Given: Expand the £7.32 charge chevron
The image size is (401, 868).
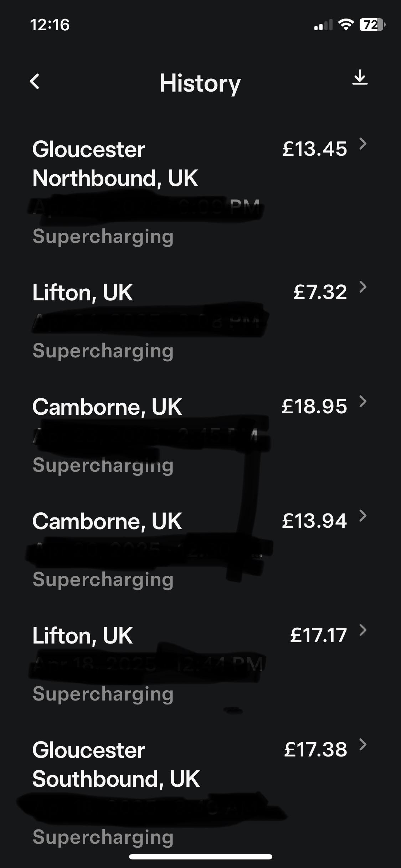Looking at the screenshot, I should 363,287.
